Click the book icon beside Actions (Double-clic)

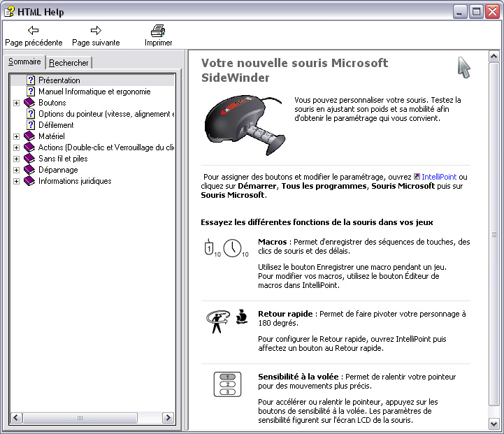[x=29, y=147]
